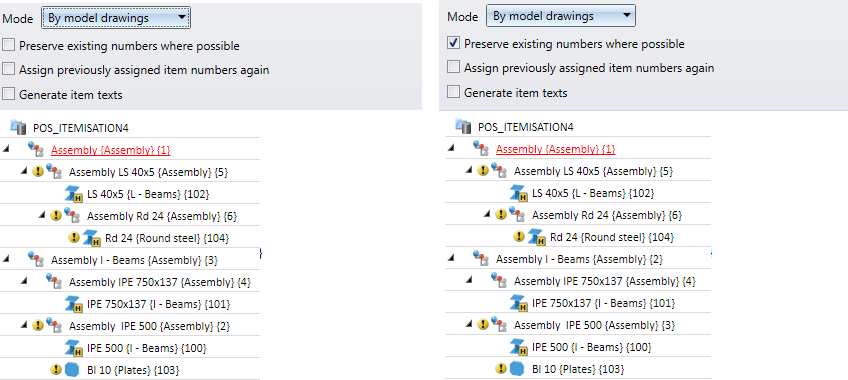Select 'LS 40x5 {L - Beams} {102}' in left panel

[148, 194]
